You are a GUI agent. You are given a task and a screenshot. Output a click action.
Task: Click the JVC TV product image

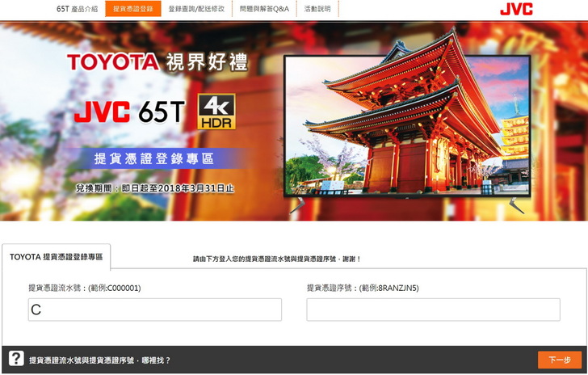point(407,126)
